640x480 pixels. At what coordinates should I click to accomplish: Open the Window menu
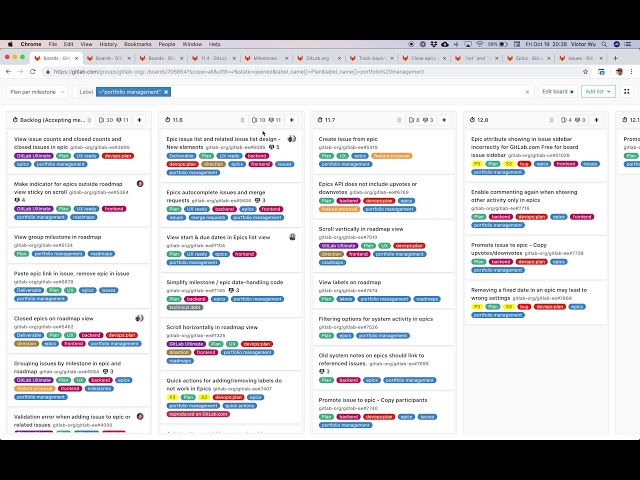(192, 44)
